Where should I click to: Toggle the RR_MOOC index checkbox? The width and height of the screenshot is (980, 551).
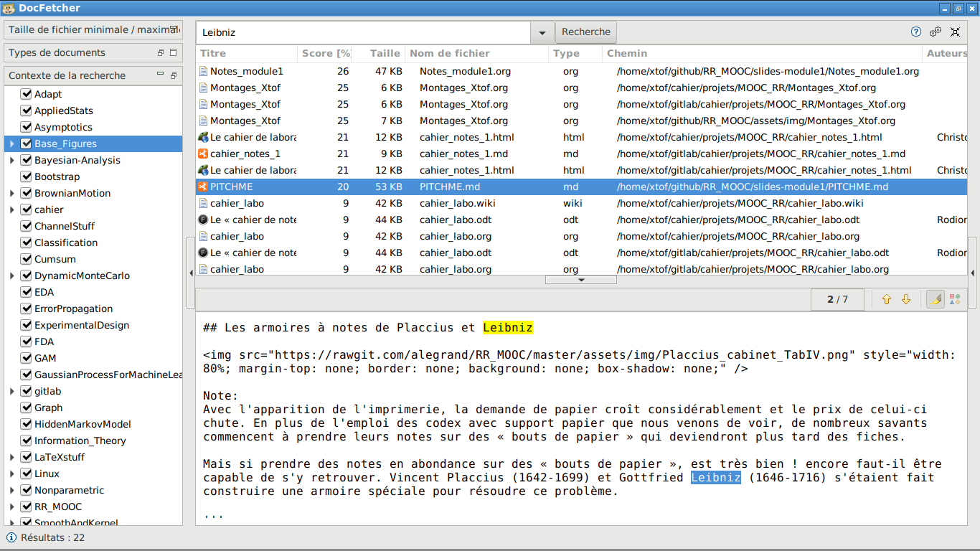click(x=27, y=507)
